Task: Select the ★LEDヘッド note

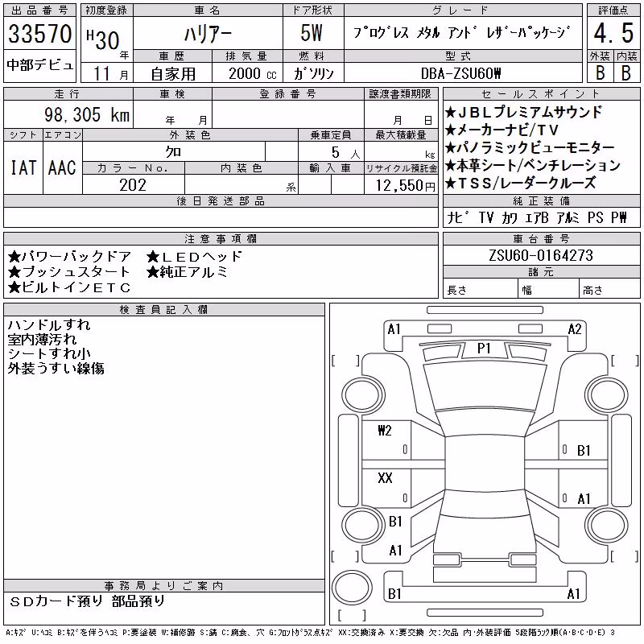Action: click(194, 257)
